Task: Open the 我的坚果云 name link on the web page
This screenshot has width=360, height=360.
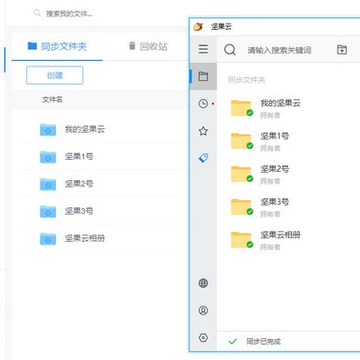Action: [85, 129]
